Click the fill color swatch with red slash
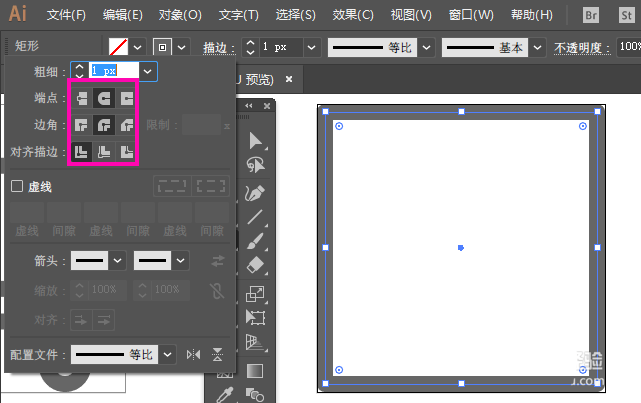Image resolution: width=641 pixels, height=403 pixels. pyautogui.click(x=119, y=47)
